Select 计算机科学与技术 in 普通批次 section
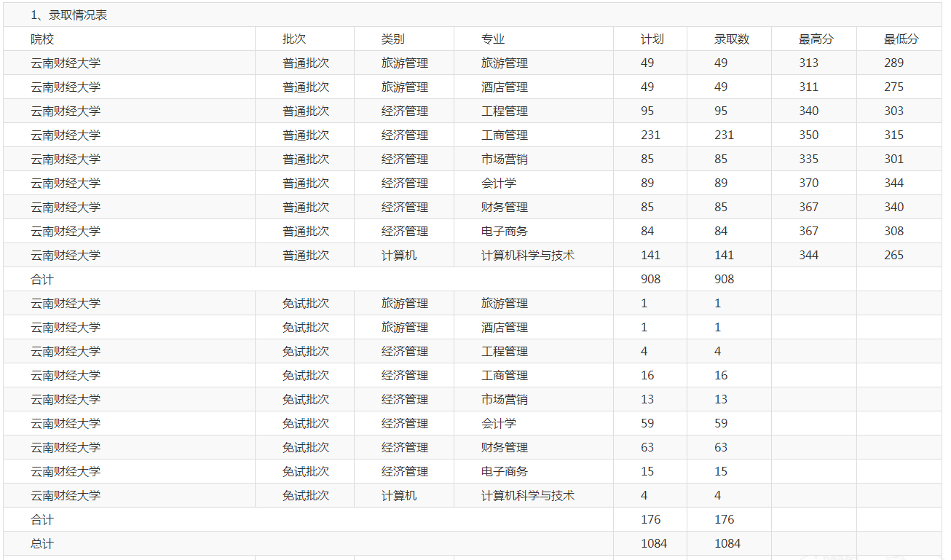Image resolution: width=951 pixels, height=560 pixels. coord(527,255)
